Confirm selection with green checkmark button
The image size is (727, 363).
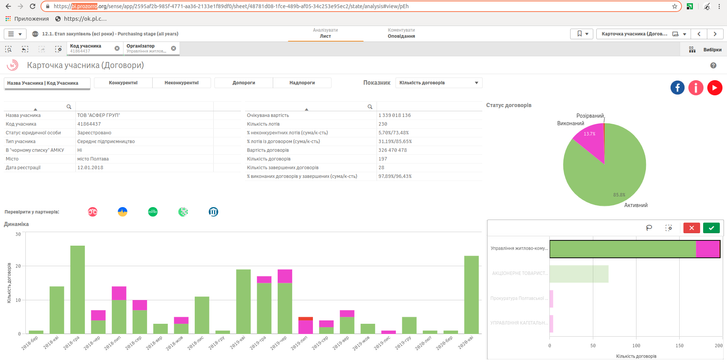[711, 228]
